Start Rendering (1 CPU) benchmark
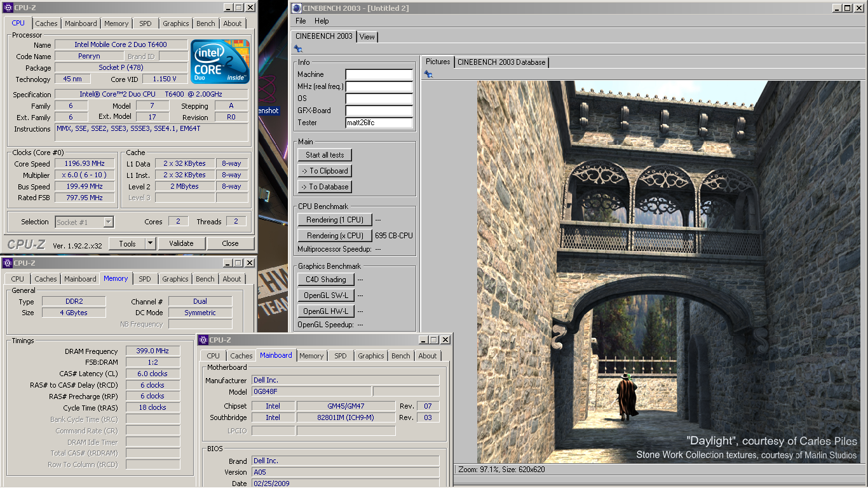The image size is (868, 488). pos(335,220)
